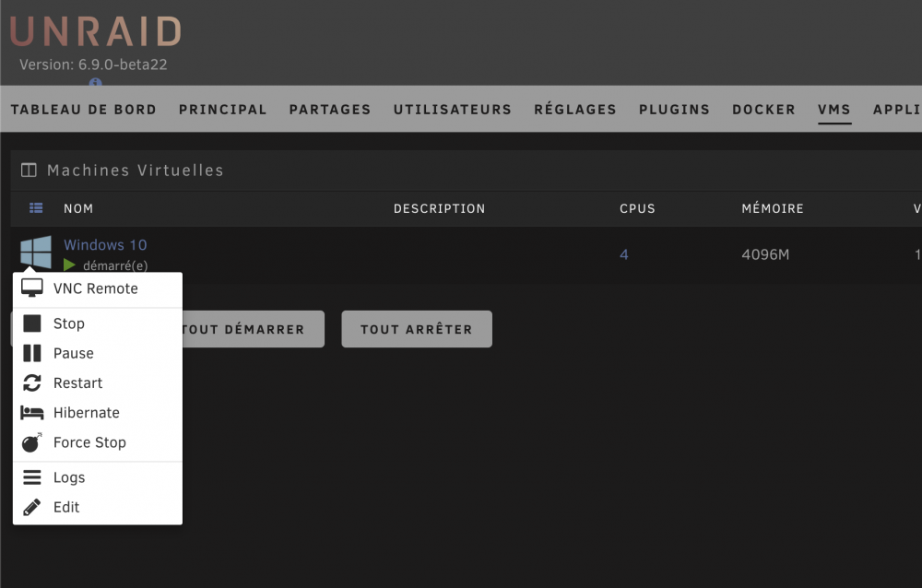Open VNC Remote from context menu
Viewport: 922px width, 588px height.
[98, 288]
